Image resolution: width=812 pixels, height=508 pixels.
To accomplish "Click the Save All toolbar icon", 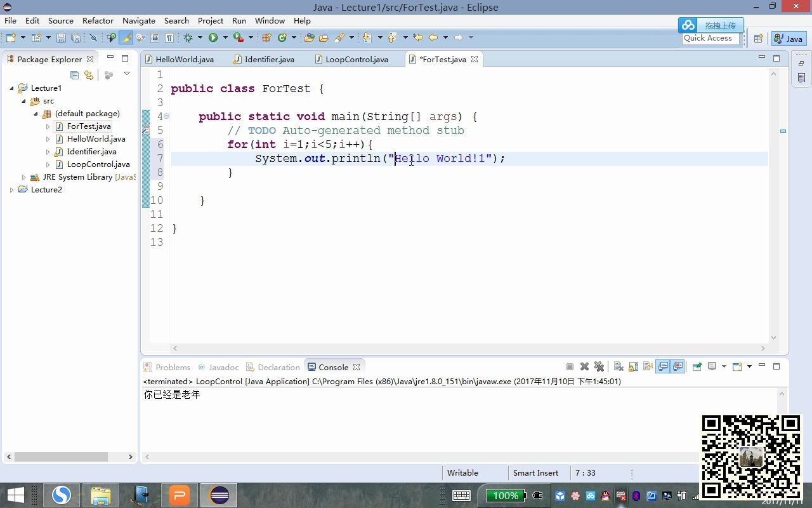I will pos(76,37).
